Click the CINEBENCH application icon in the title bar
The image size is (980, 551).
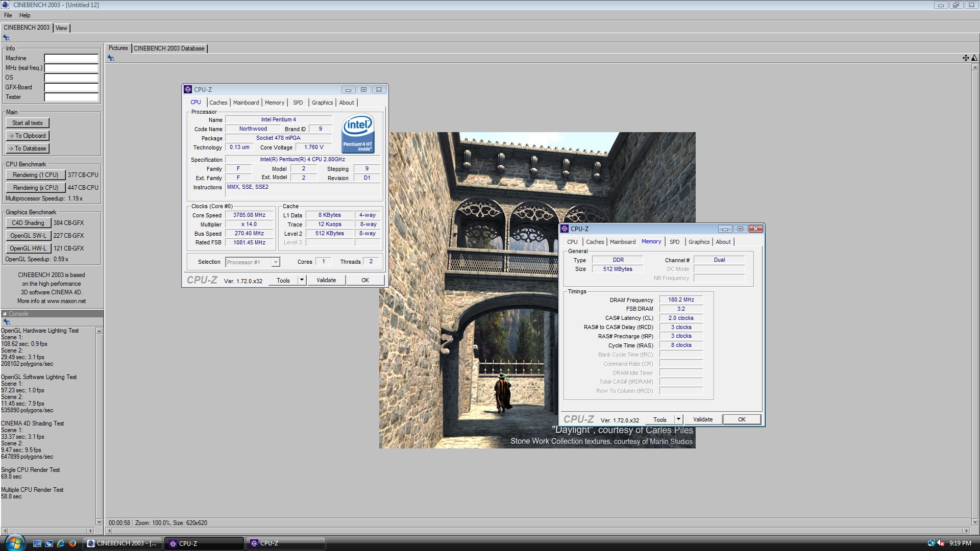6,5
